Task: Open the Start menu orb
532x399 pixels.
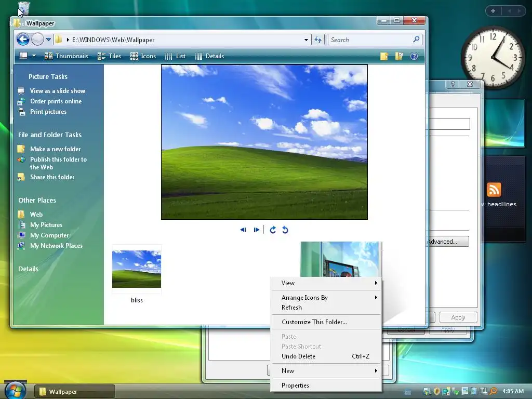Action: tap(15, 391)
